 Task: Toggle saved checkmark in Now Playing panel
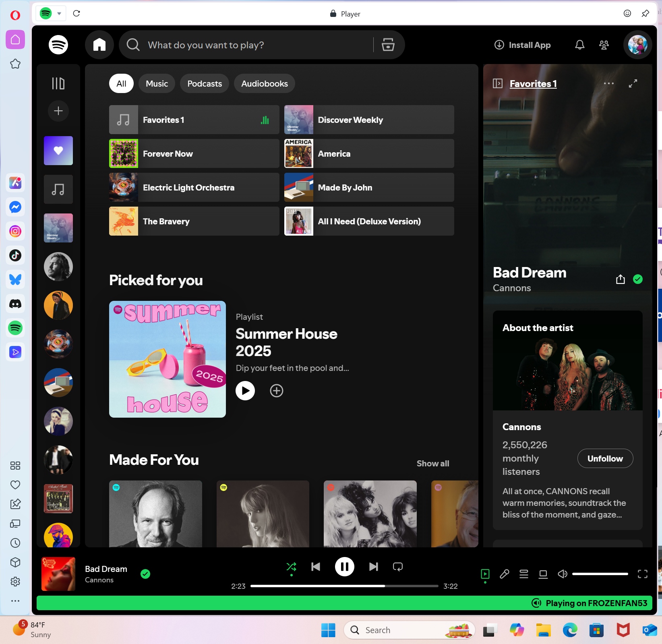pyautogui.click(x=638, y=279)
